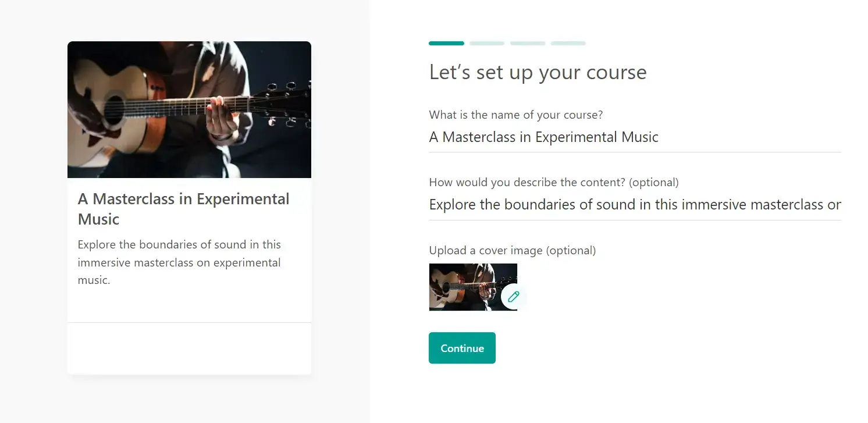868x423 pixels.
Task: Click the empty footer area of preview card
Action: pos(189,348)
